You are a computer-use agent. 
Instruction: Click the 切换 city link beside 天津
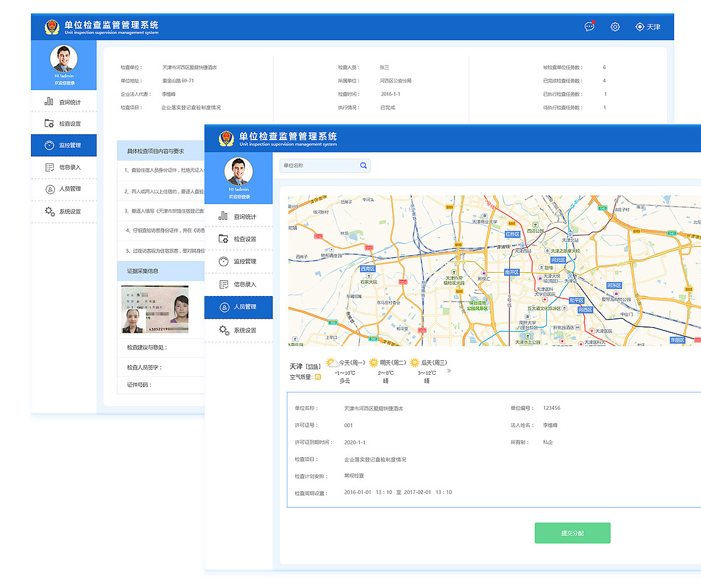point(314,367)
